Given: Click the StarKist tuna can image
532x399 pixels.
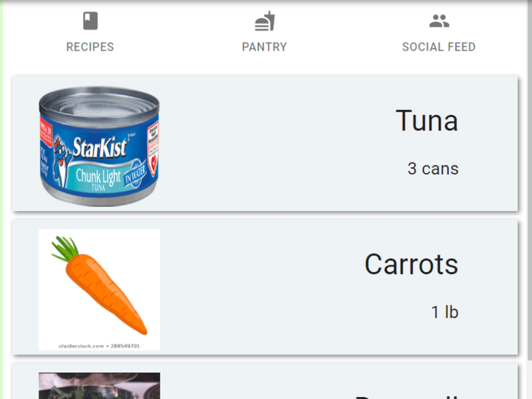Looking at the screenshot, I should click(x=99, y=146).
